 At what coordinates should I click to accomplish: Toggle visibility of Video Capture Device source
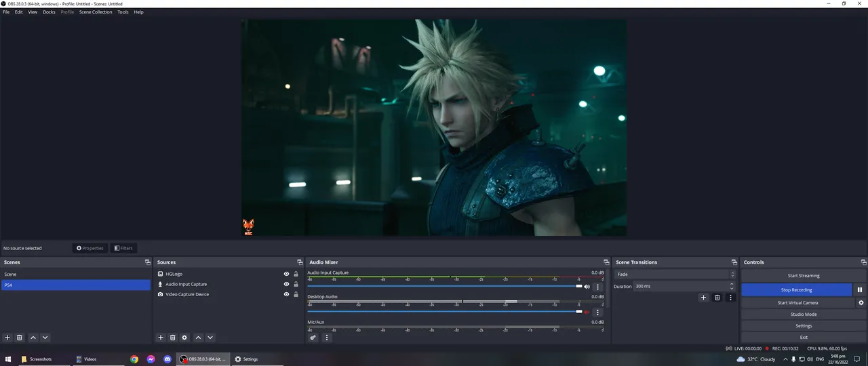[x=286, y=294]
